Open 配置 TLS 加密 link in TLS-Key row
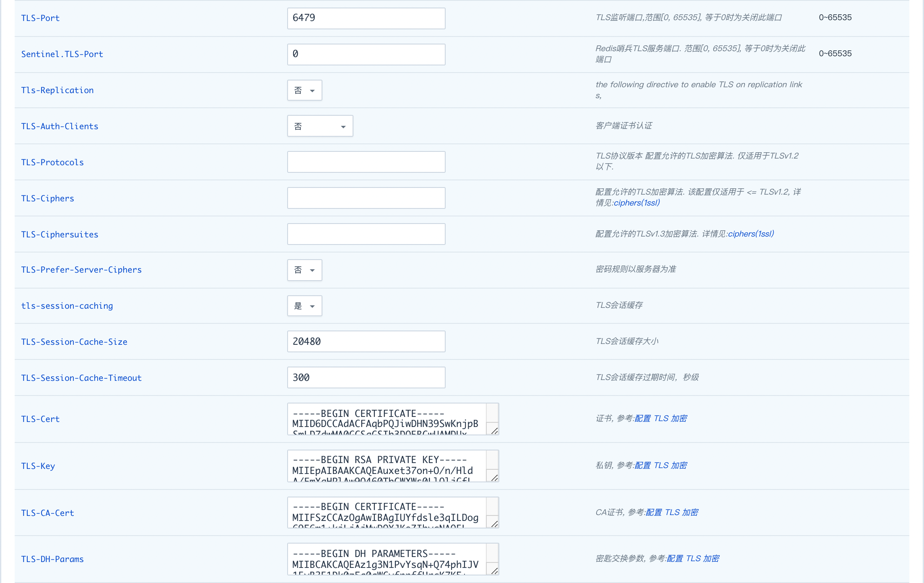924x583 pixels. click(x=661, y=466)
